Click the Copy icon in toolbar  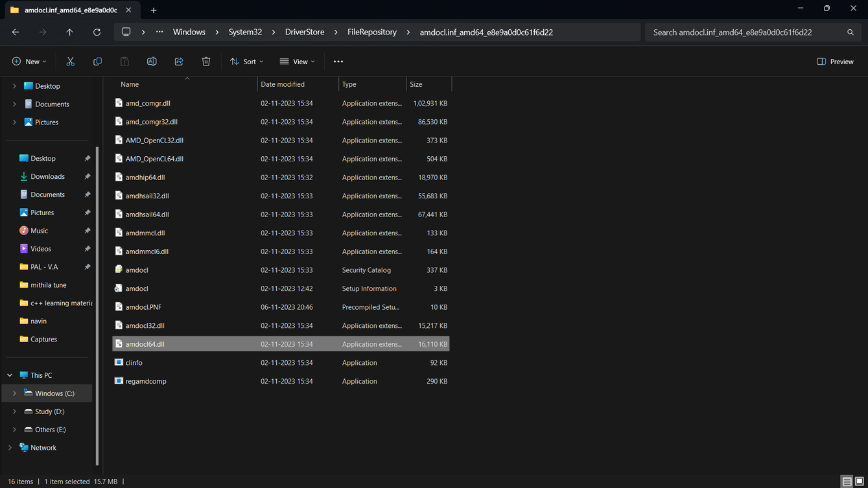[97, 62]
